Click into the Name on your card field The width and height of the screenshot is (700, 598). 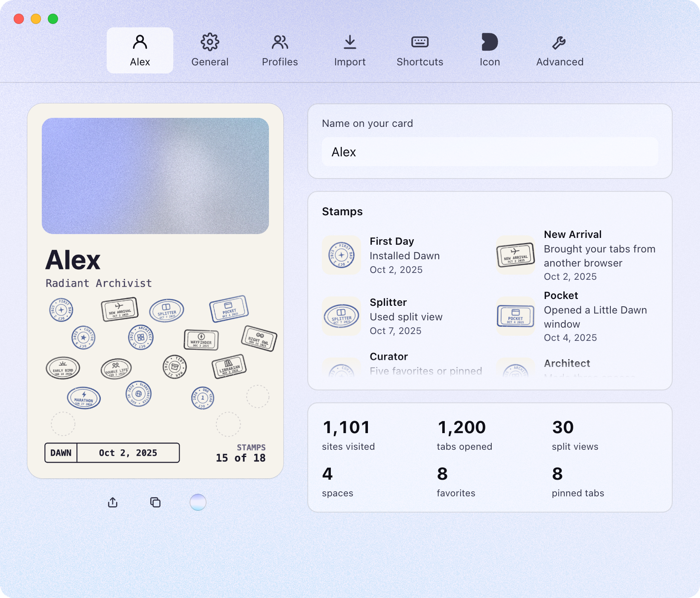point(490,152)
